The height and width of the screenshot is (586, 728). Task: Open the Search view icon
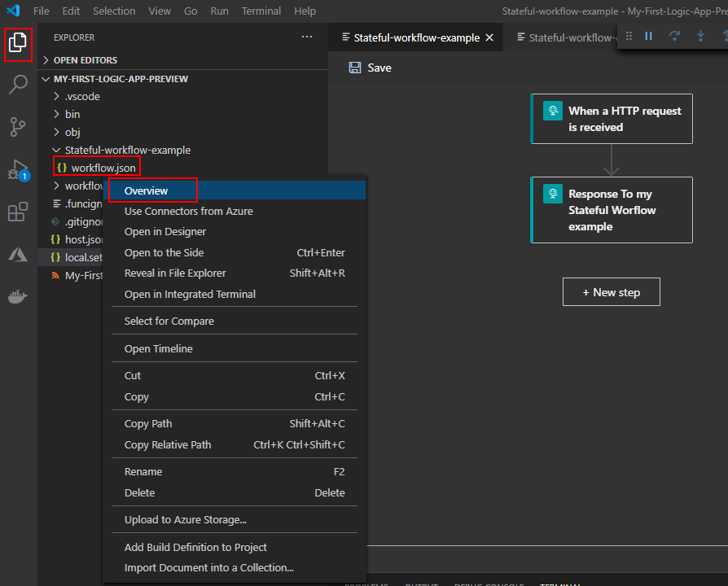18,85
